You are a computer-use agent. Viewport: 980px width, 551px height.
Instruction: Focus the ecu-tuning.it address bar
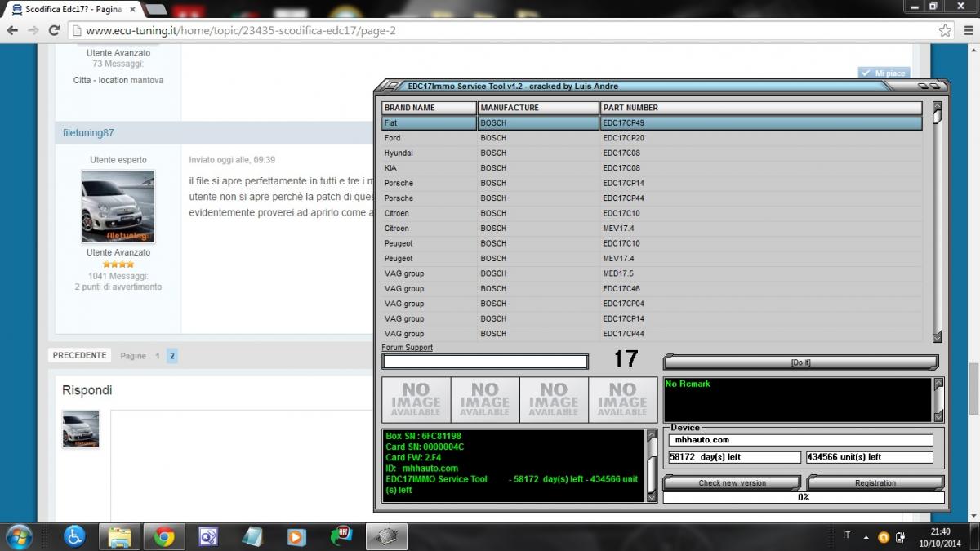pos(506,31)
